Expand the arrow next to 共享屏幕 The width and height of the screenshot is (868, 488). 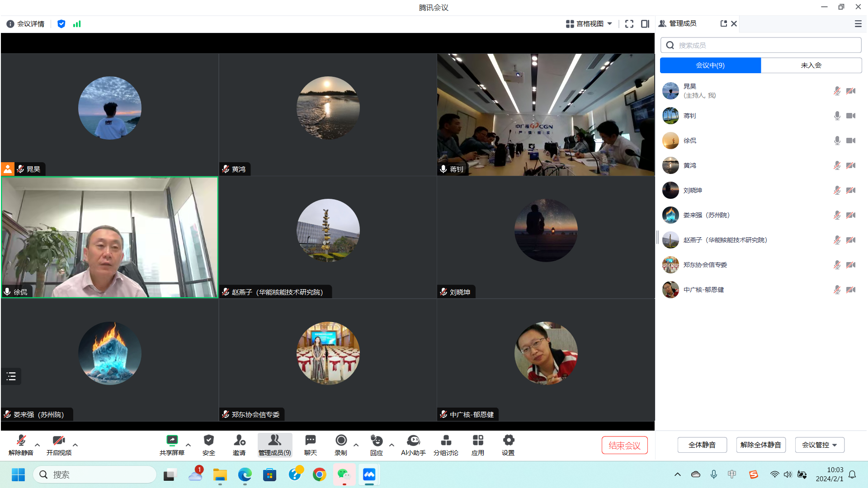(189, 445)
